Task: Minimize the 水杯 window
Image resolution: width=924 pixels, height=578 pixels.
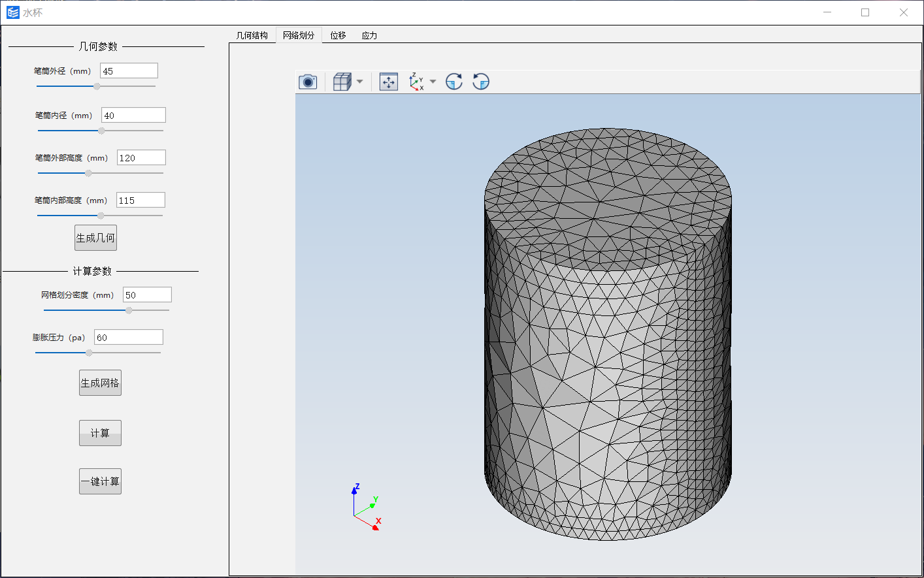Action: point(827,12)
